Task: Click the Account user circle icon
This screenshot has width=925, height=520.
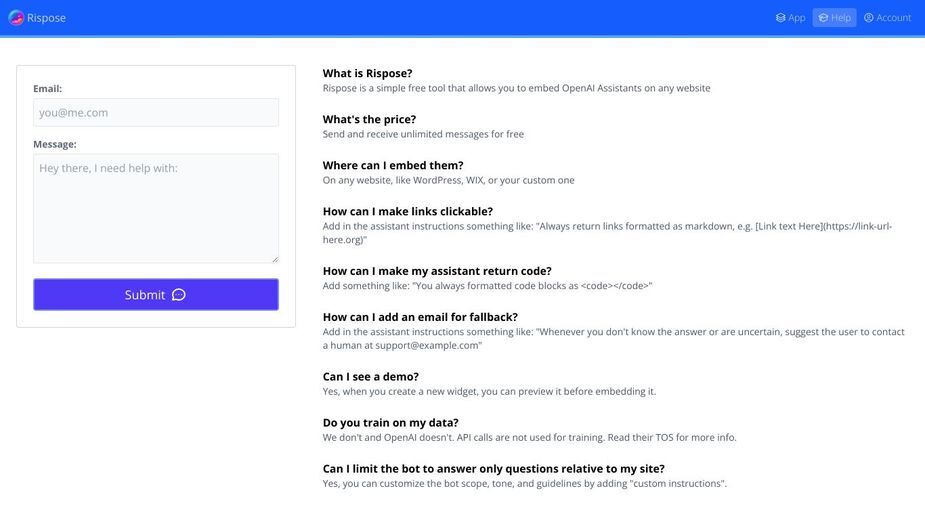Action: click(869, 18)
